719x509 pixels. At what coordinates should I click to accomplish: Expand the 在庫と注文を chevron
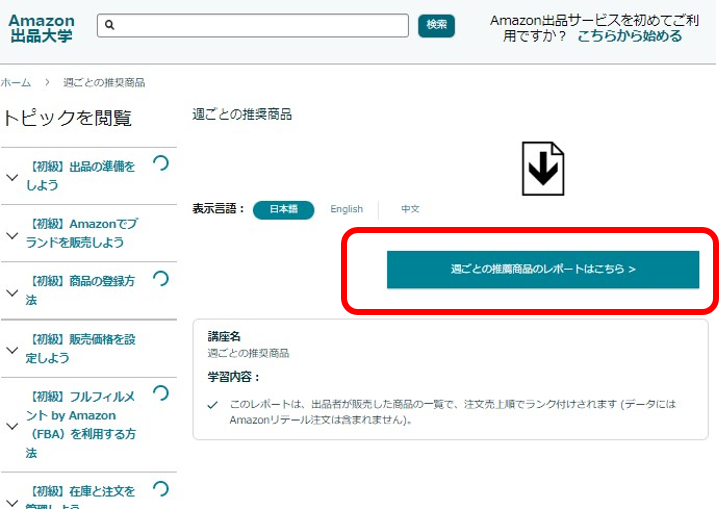(12, 503)
